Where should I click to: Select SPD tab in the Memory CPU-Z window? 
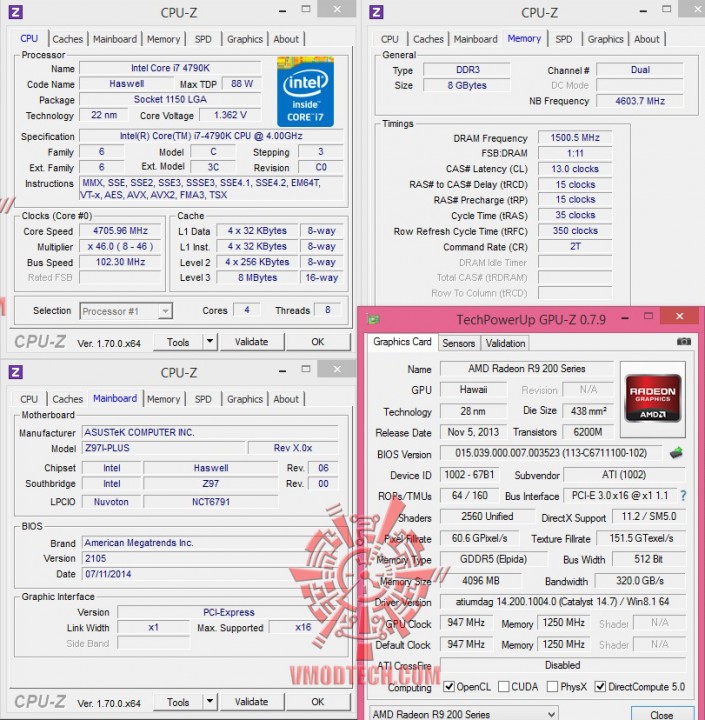(564, 39)
